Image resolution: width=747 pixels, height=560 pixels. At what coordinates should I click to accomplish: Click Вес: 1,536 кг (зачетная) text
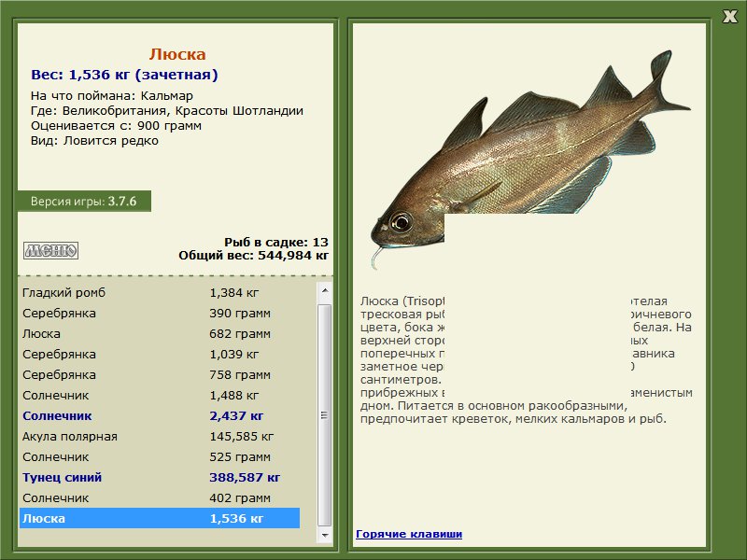point(124,75)
